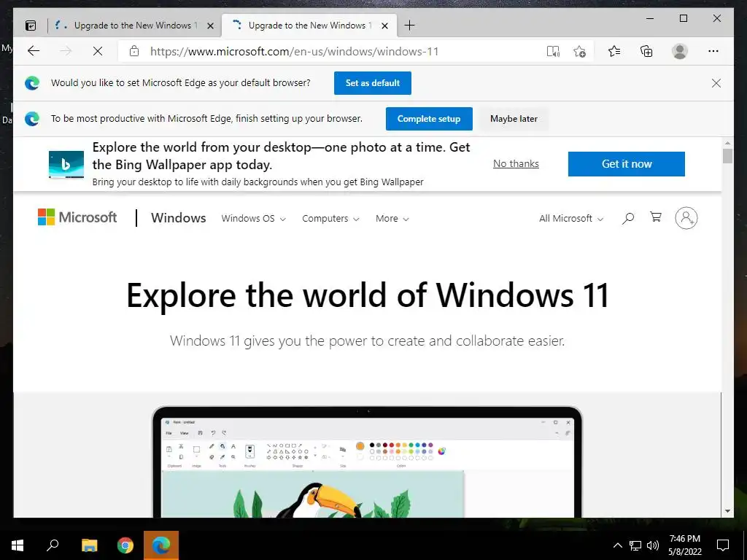The height and width of the screenshot is (560, 747).
Task: Open File Explorer from taskbar
Action: pyautogui.click(x=89, y=545)
